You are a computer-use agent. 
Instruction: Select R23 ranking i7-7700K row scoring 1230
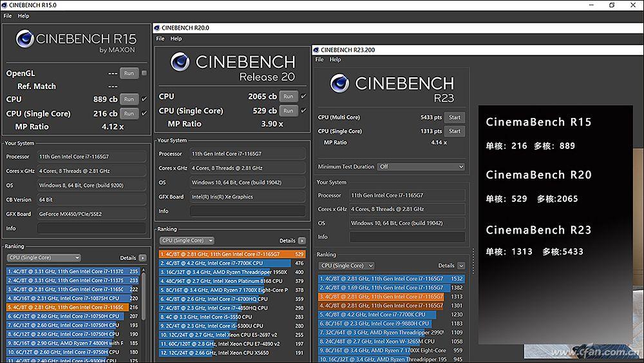coord(392,315)
